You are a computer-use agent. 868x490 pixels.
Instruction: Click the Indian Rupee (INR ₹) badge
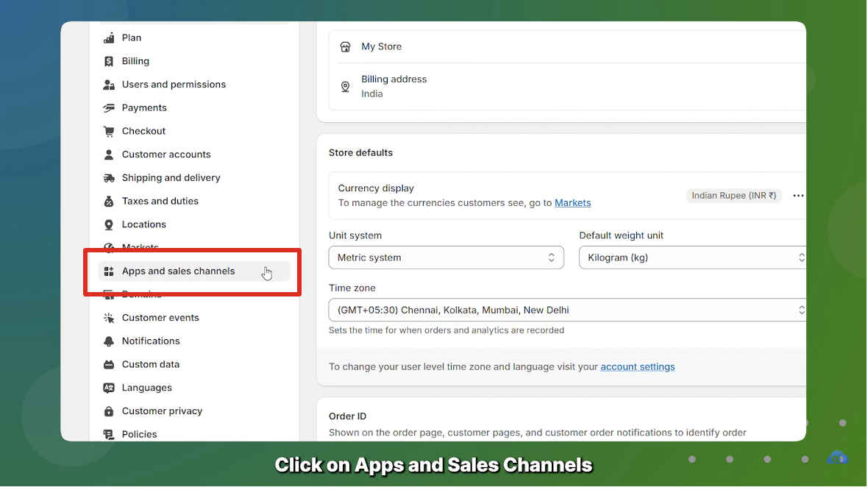tap(734, 196)
